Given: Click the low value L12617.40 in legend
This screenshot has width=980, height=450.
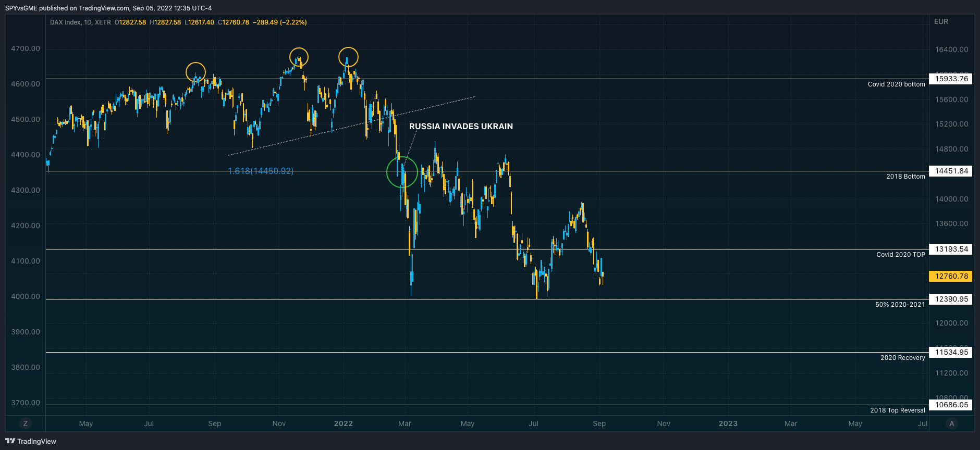Looking at the screenshot, I should [199, 22].
